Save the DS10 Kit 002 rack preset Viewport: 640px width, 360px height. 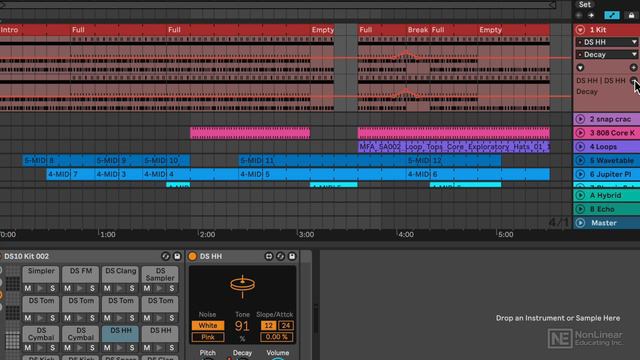point(177,256)
